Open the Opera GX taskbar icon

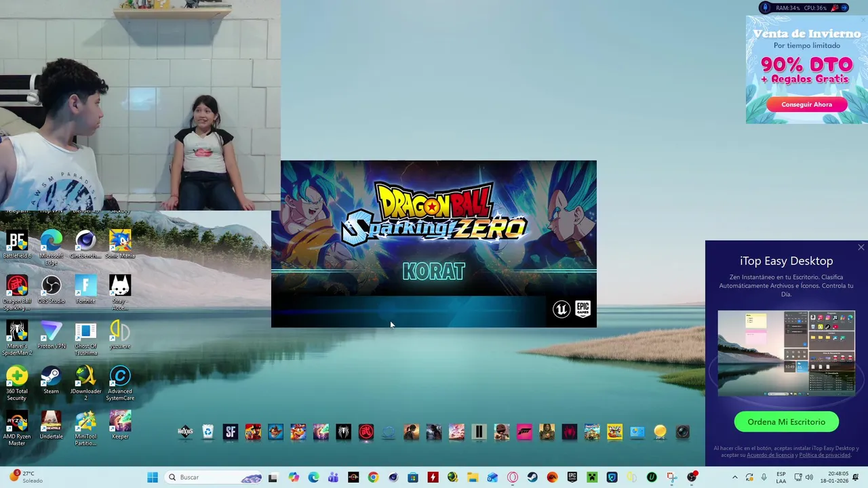(x=512, y=477)
